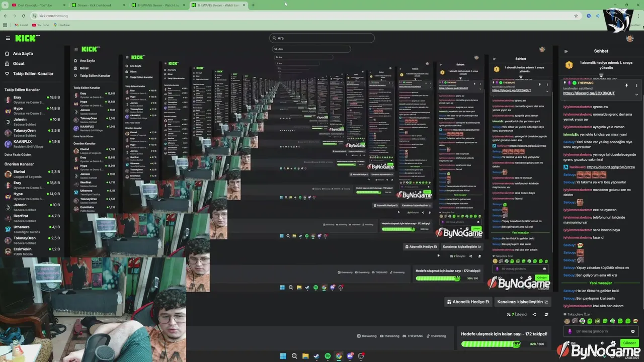
Task: Open the Kick sidebar hamburger menu
Action: point(8,38)
